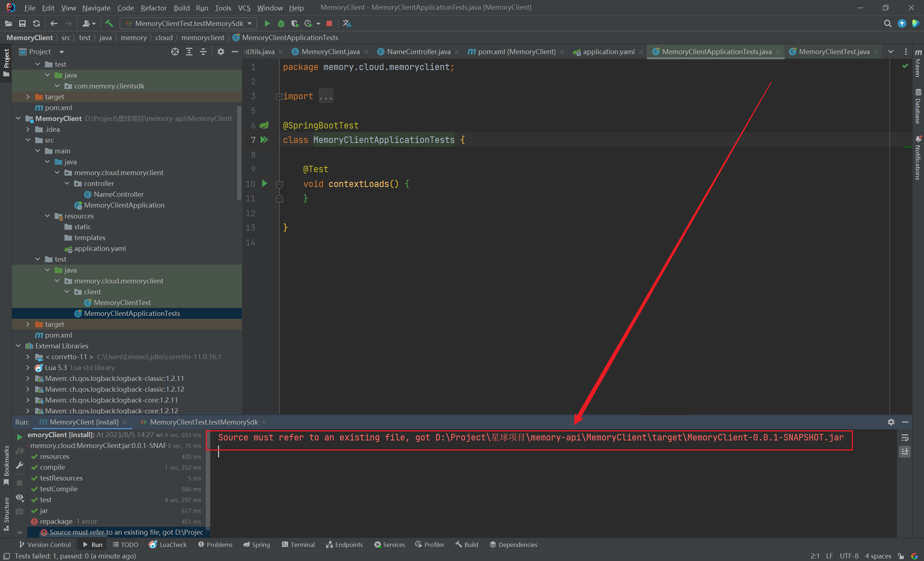Screen dimensions: 924x561
Task: Show hidden editor tabs dropdown
Action: click(x=891, y=52)
